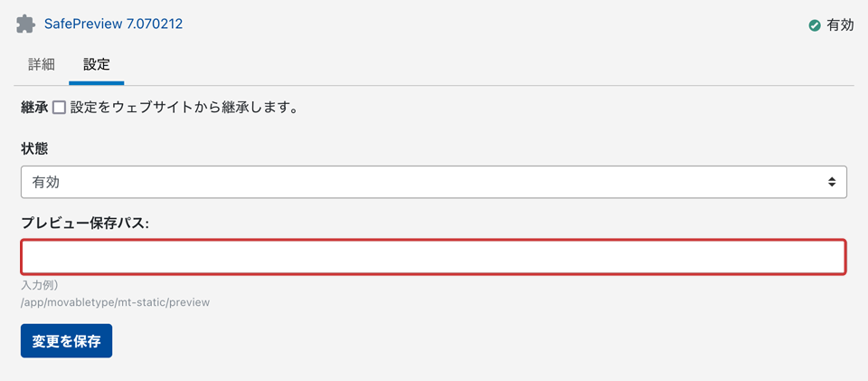Image resolution: width=868 pixels, height=381 pixels.
Task: Click the 設定をウェブサイトから継承します label
Action: tap(184, 108)
